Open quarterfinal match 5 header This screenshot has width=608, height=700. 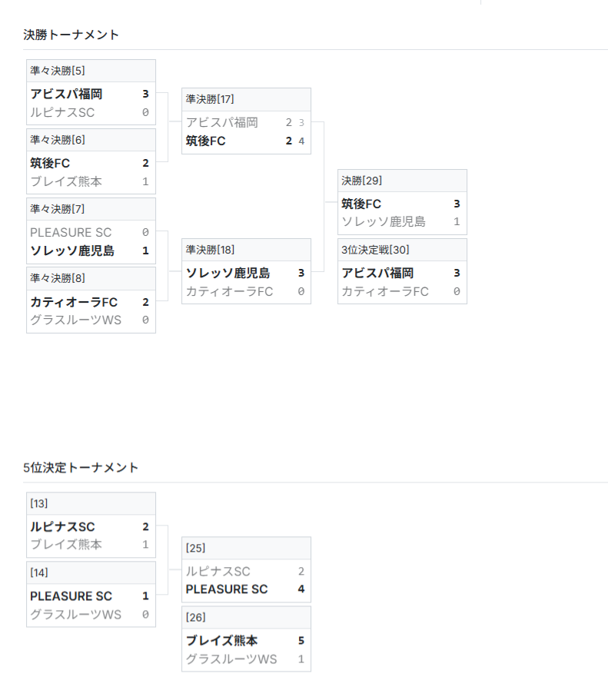pos(91,71)
